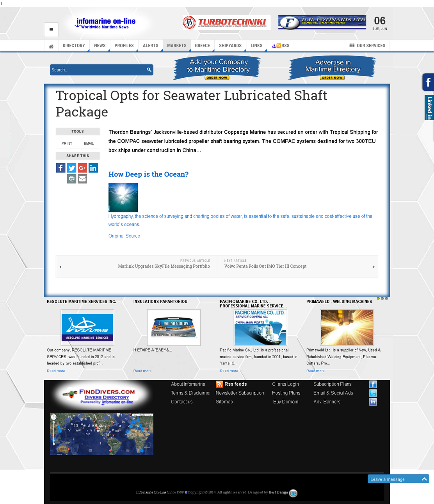Click the FindDivers.com logo

click(x=101, y=395)
